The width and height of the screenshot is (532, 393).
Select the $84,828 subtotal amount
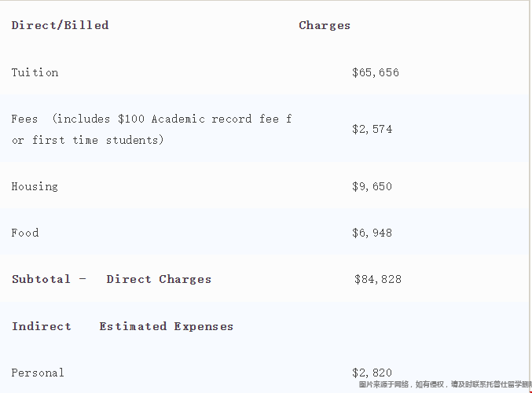pyautogui.click(x=378, y=279)
